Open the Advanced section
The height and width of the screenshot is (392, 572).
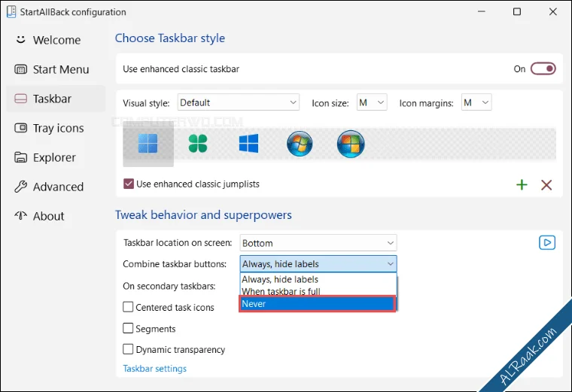click(x=56, y=187)
